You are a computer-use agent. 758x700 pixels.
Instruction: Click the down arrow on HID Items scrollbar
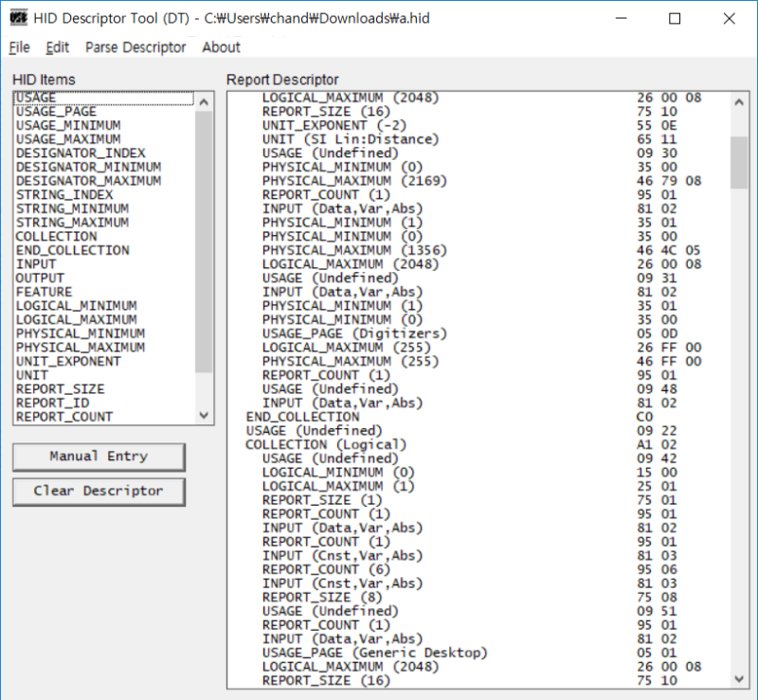click(x=204, y=414)
